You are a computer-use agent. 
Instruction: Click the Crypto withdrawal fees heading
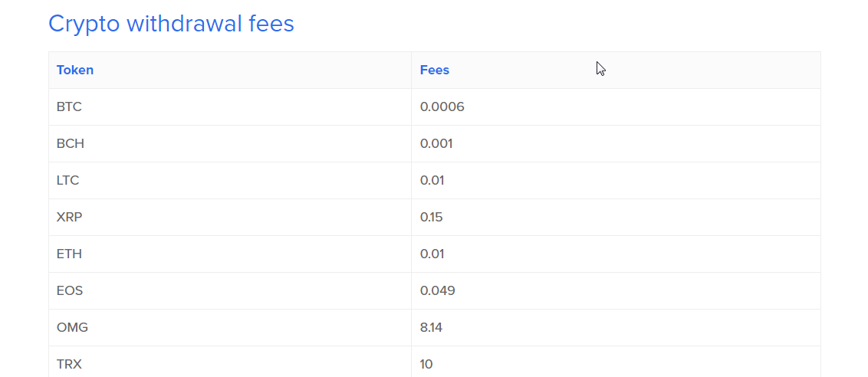point(171,24)
